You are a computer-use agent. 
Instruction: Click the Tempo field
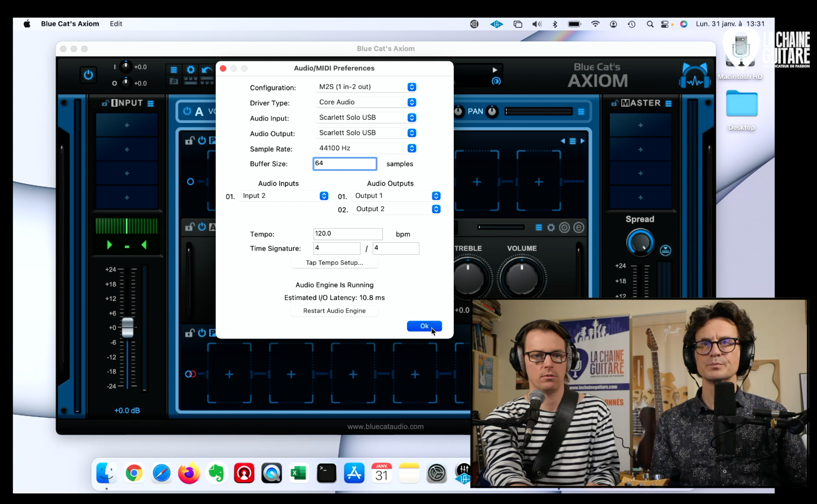[x=348, y=234]
